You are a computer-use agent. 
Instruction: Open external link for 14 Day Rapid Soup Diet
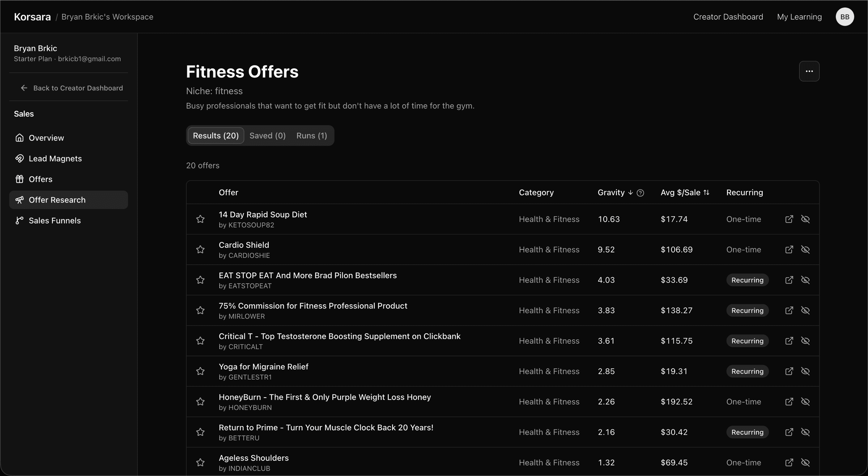coord(789,219)
